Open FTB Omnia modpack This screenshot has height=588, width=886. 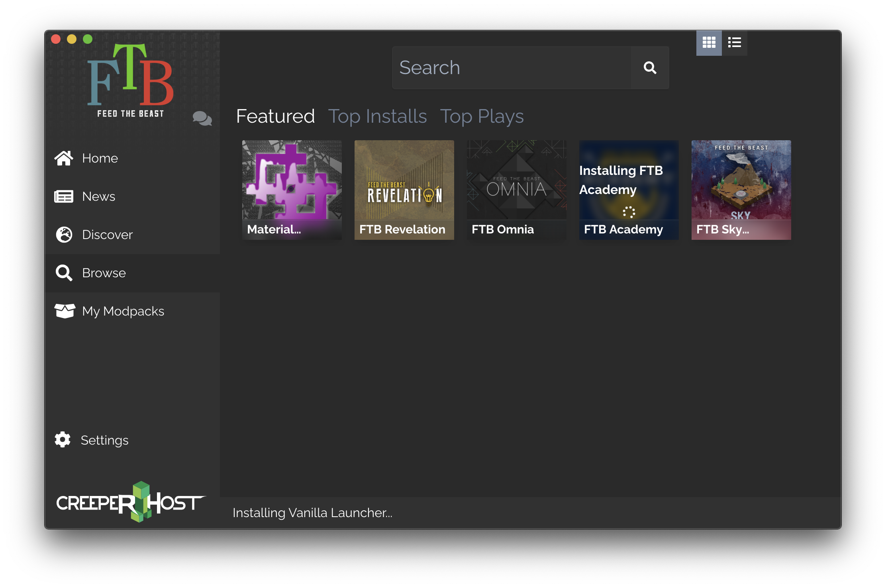[x=517, y=189]
